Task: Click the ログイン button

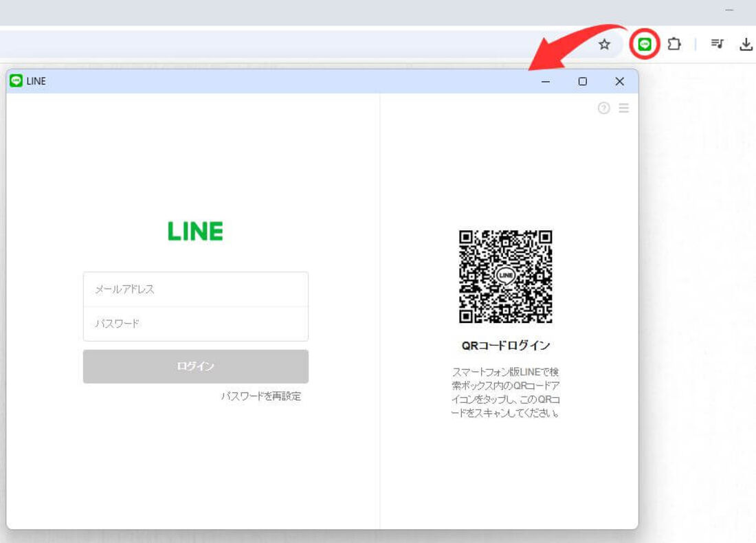Action: 196,366
